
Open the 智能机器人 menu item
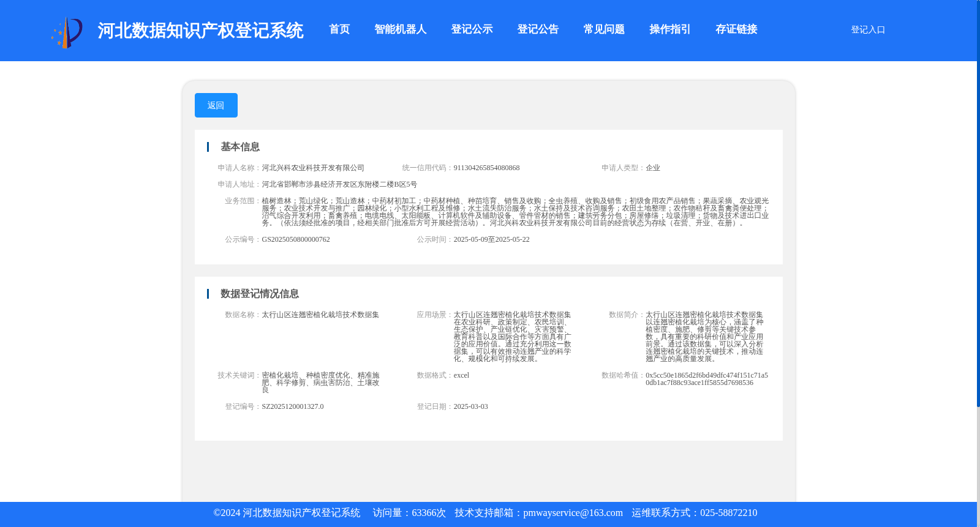pos(401,29)
